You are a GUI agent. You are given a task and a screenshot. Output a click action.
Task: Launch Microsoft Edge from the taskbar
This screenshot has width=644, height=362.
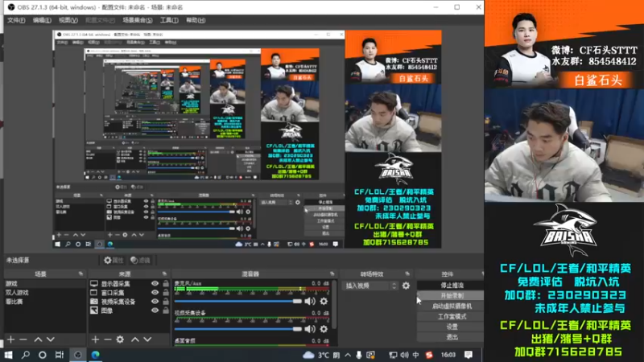coord(95,355)
